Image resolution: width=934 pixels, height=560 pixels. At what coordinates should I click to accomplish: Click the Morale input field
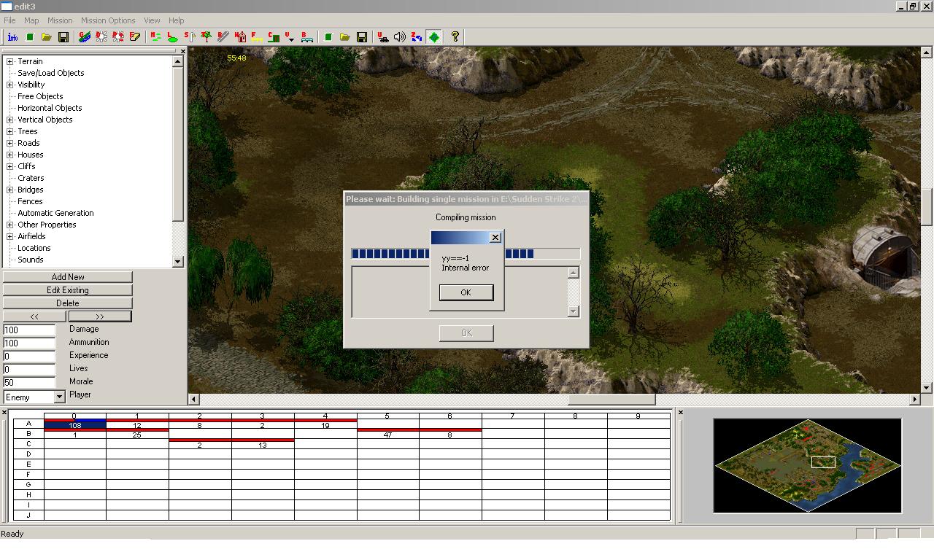click(29, 382)
